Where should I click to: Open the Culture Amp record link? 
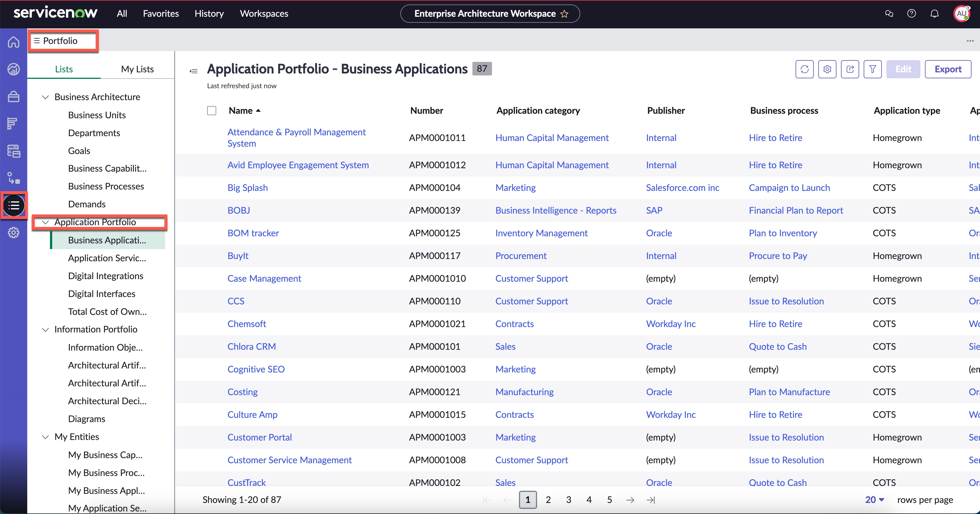pyautogui.click(x=253, y=415)
